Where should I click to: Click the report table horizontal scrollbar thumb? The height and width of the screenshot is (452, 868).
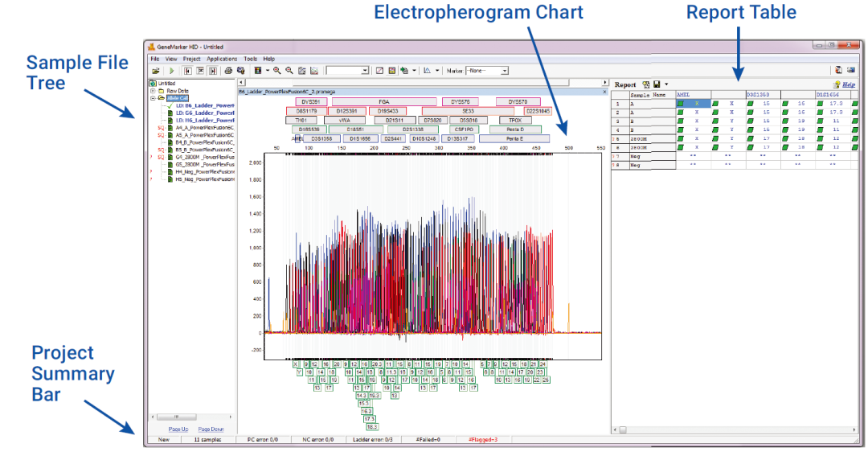[x=623, y=429]
